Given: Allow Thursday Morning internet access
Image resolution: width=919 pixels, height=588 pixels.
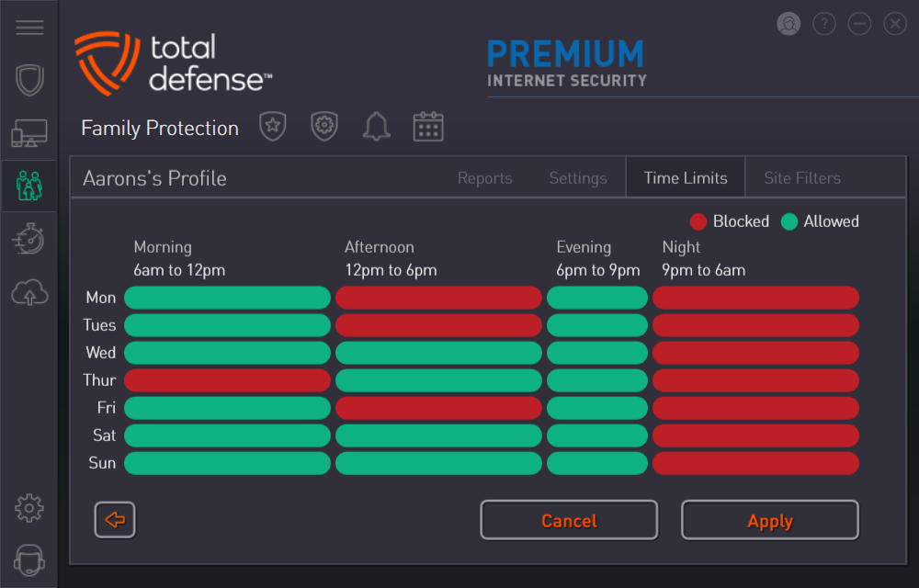Looking at the screenshot, I should pos(226,379).
